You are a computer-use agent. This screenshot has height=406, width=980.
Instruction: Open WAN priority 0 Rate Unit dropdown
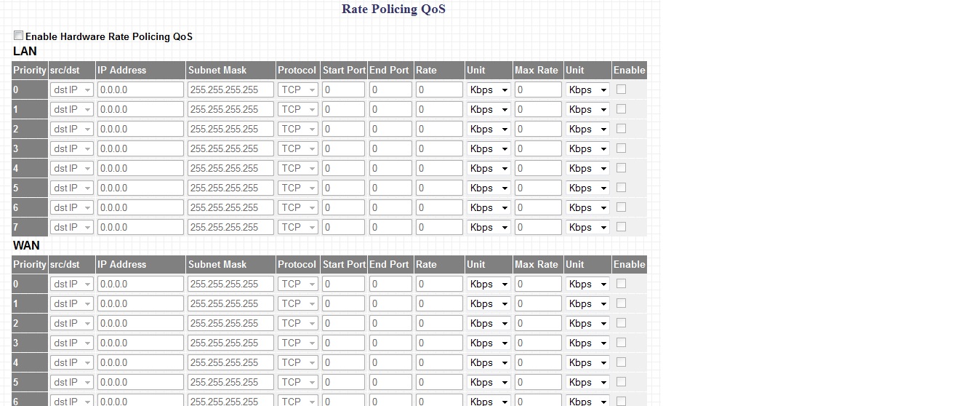click(489, 284)
